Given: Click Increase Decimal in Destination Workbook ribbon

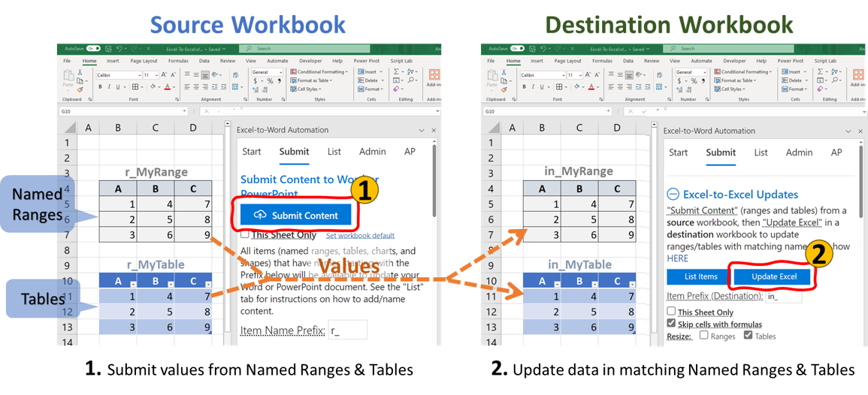Looking at the screenshot, I should [678, 89].
